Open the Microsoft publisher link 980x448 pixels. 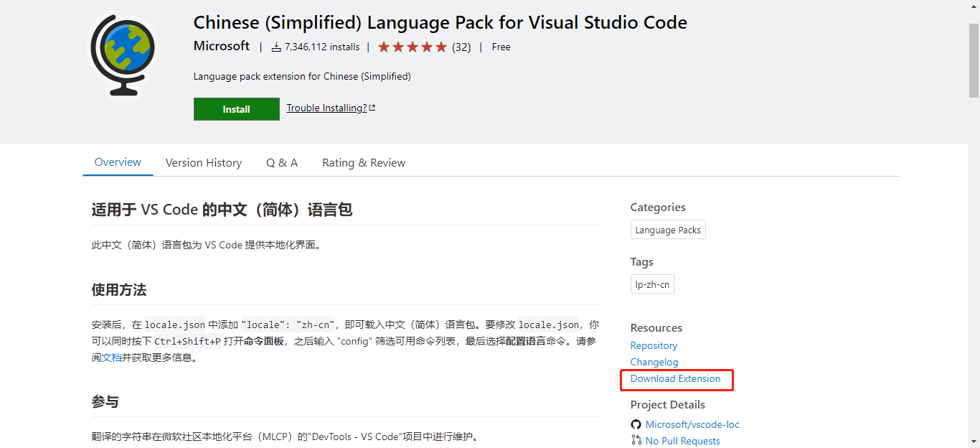tap(222, 46)
